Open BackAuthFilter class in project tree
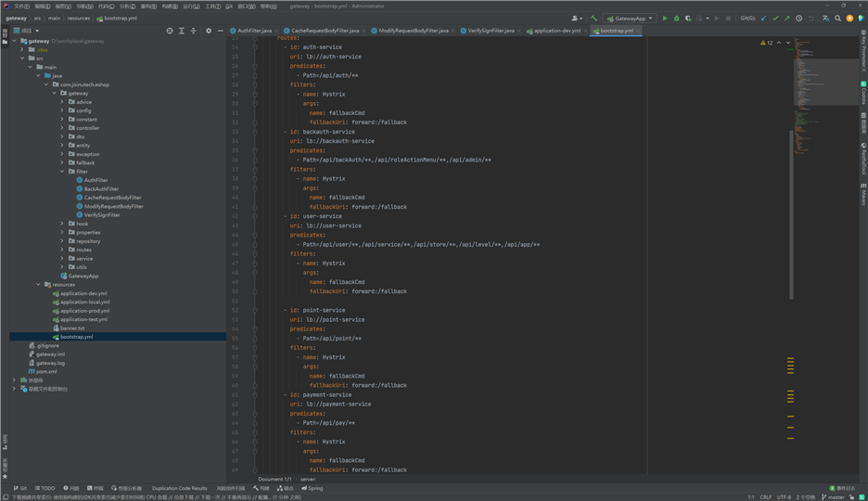This screenshot has height=501, width=868. [101, 188]
